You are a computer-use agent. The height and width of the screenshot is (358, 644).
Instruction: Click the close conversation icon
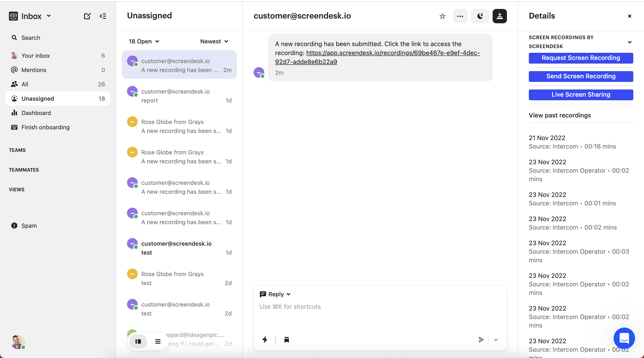point(499,16)
